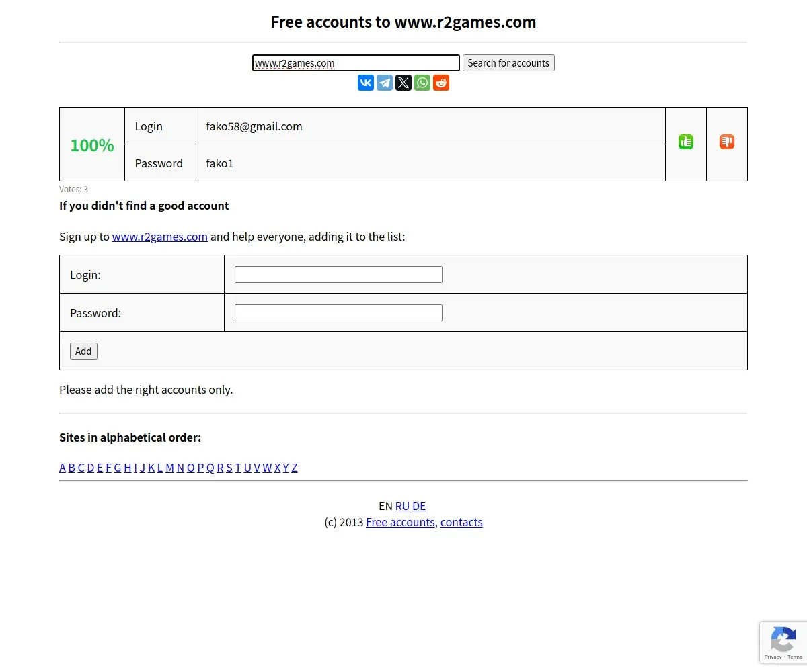Screen dimensions: 807x672
Task: Open sites starting with letter U
Action: [247, 468]
